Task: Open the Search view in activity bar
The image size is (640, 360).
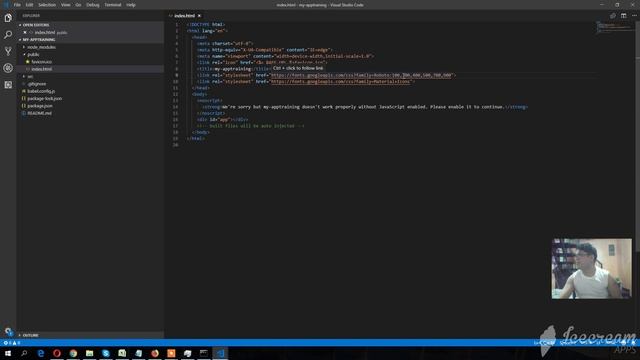Action: pyautogui.click(x=8, y=35)
